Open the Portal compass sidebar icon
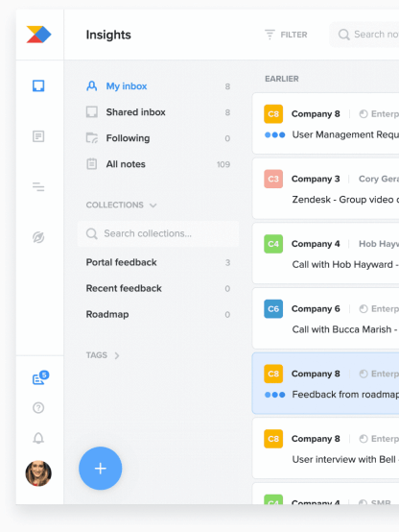 [38, 237]
